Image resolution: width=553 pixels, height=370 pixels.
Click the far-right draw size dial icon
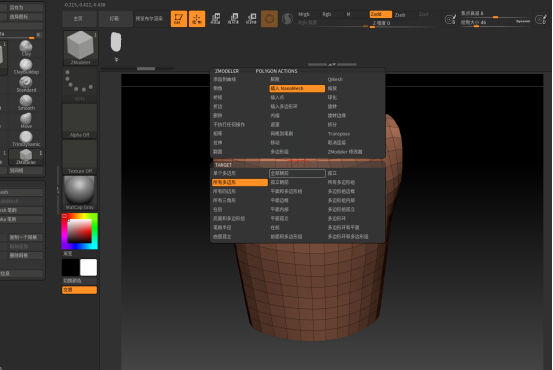click(x=541, y=19)
